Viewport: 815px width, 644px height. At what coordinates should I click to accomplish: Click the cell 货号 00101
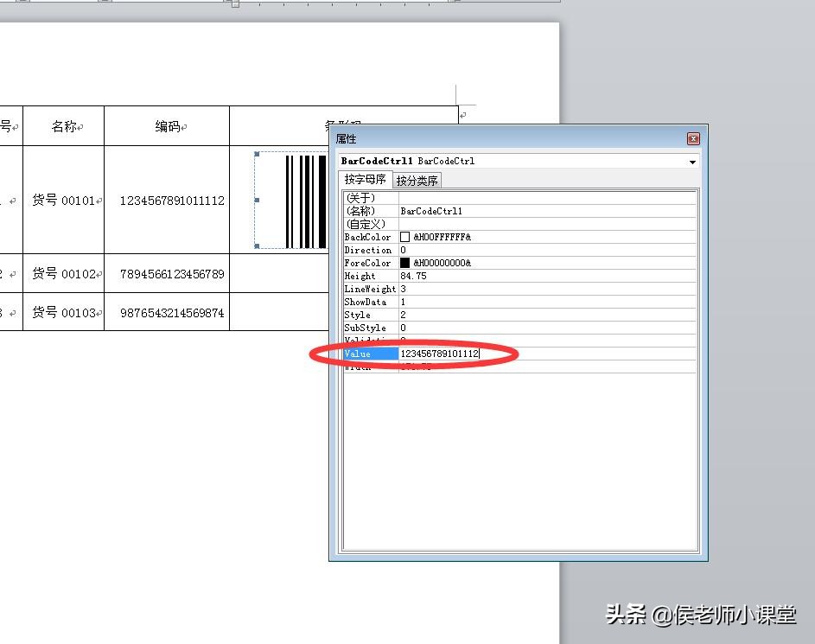(x=63, y=200)
